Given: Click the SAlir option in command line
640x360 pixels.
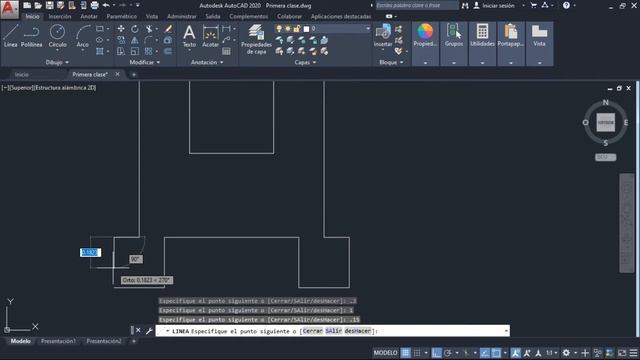Looking at the screenshot, I should pyautogui.click(x=333, y=331).
